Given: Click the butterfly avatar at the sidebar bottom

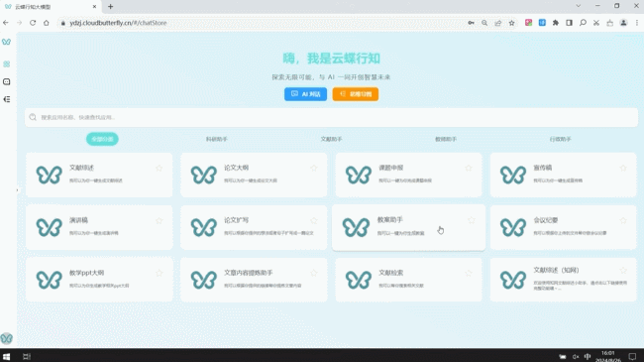Looking at the screenshot, I should [7, 338].
